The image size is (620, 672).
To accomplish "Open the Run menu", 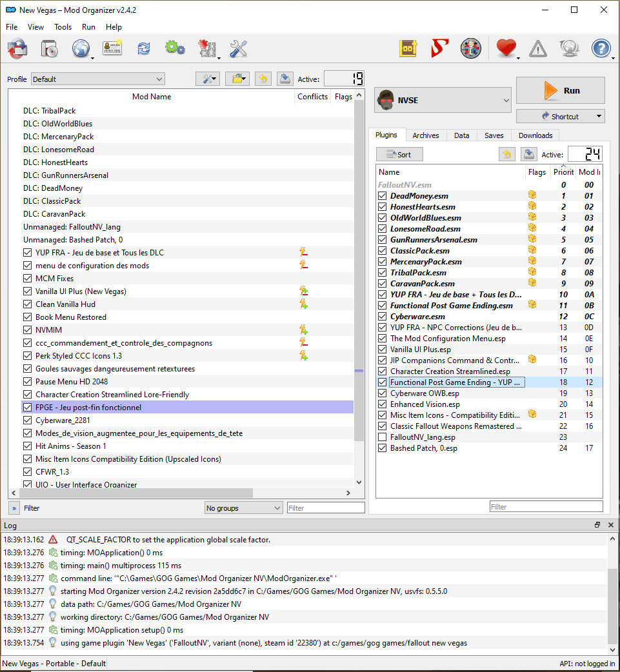I will pyautogui.click(x=88, y=27).
